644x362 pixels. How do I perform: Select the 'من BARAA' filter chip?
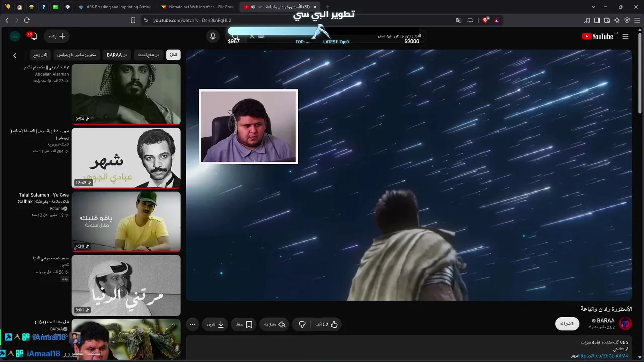click(117, 55)
